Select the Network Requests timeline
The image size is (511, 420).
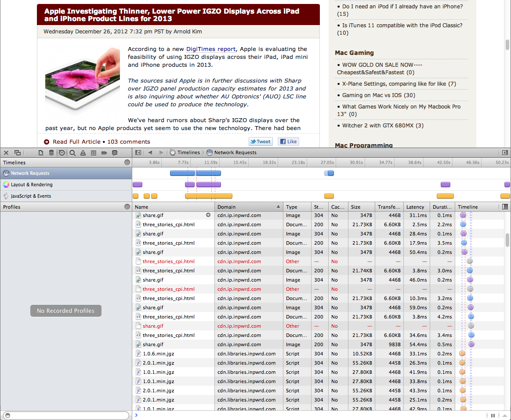(66, 173)
